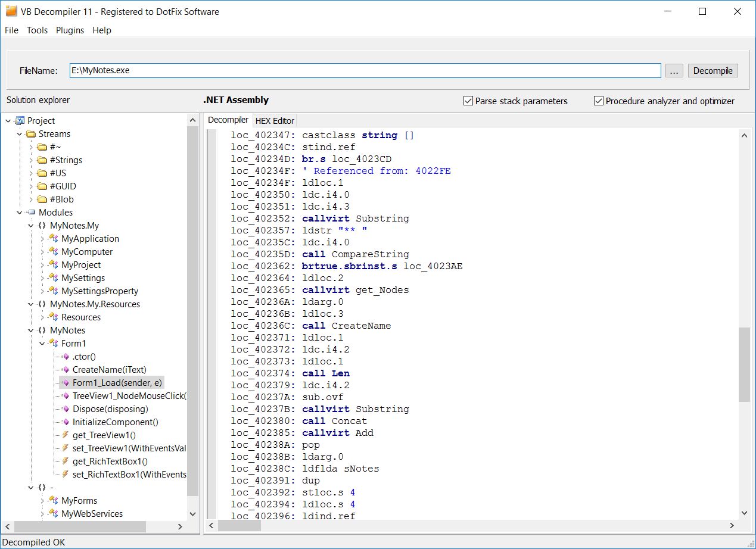Open the Plugins menu
Viewport: 756px width, 549px height.
(70, 30)
